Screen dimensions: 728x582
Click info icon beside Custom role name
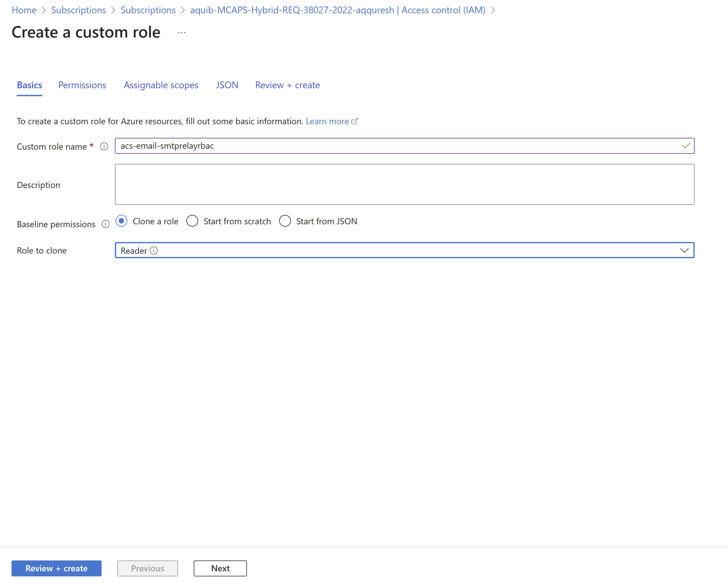pyautogui.click(x=104, y=146)
